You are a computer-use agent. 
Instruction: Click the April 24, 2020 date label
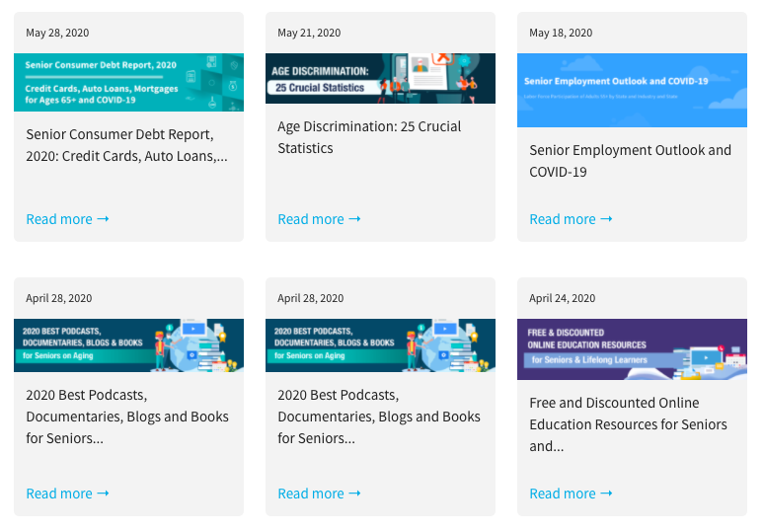point(562,298)
